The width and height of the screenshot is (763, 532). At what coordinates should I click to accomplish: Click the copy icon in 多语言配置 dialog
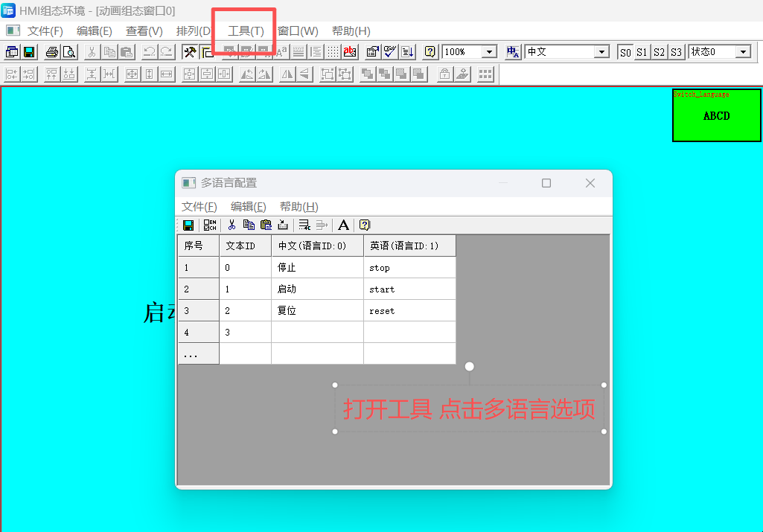(249, 225)
